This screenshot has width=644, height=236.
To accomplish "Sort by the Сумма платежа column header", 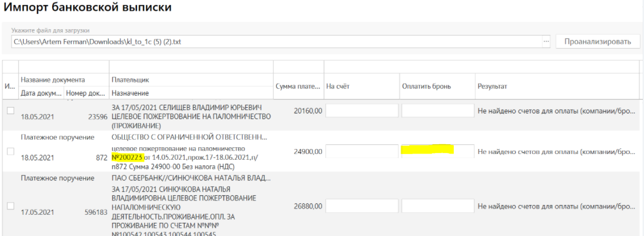I will coord(299,86).
